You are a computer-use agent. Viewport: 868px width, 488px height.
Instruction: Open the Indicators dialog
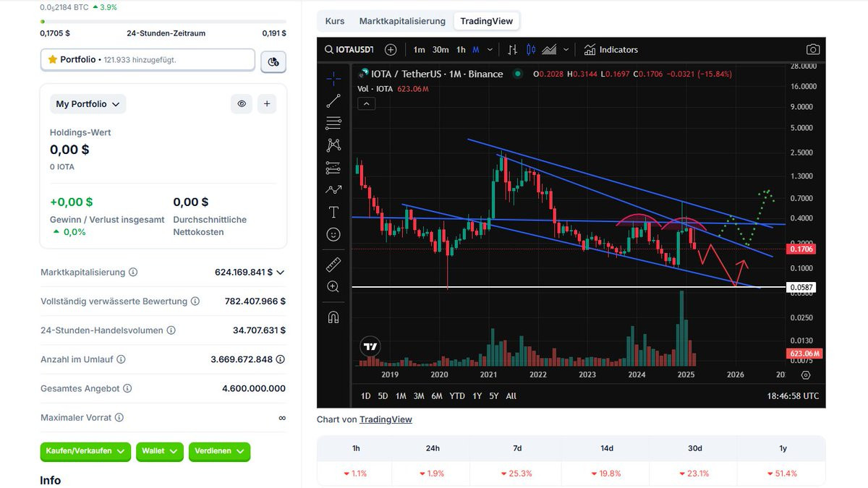click(611, 49)
